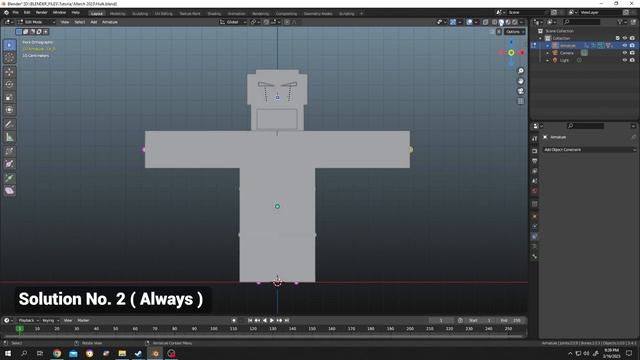Select the Measure tool
Viewport: 640px width, 360px height.
[x=9, y=137]
